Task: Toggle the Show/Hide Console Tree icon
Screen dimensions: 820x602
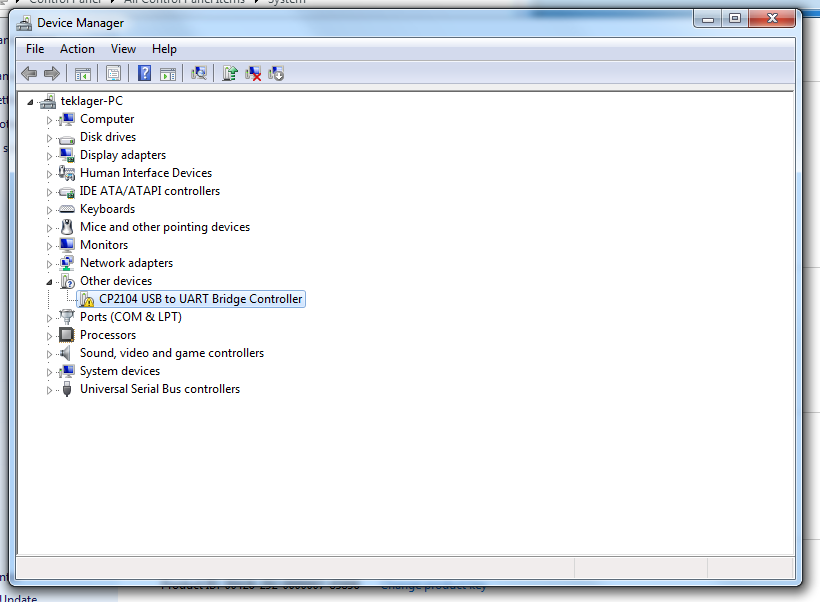Action: pyautogui.click(x=83, y=72)
